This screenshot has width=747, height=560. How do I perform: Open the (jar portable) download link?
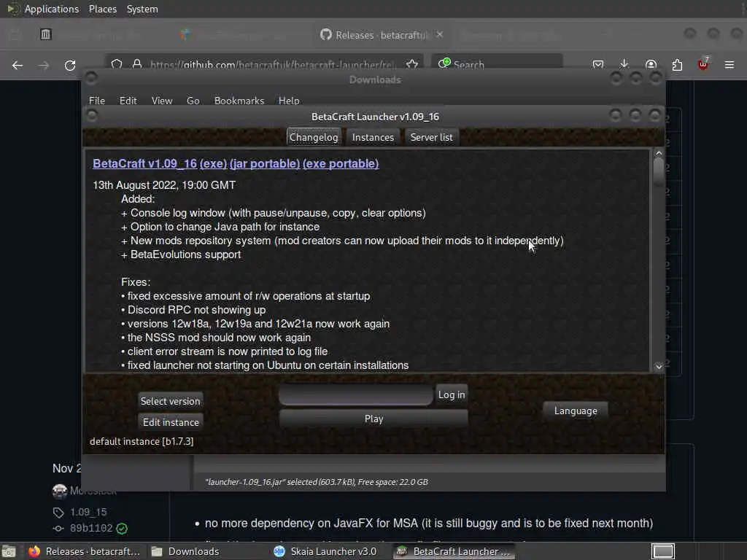pos(264,163)
